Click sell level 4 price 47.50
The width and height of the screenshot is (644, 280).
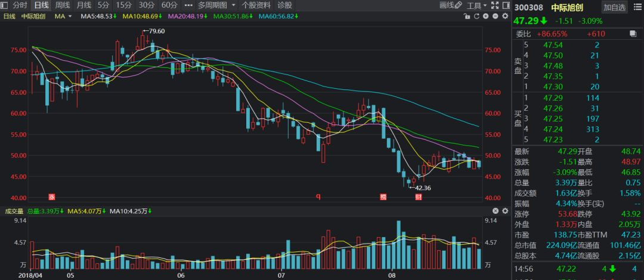[552, 55]
